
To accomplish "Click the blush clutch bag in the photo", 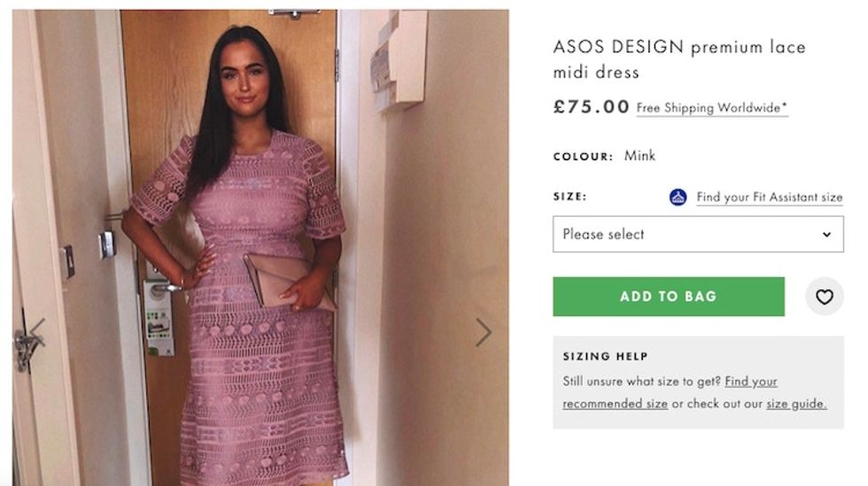I will coord(283,283).
